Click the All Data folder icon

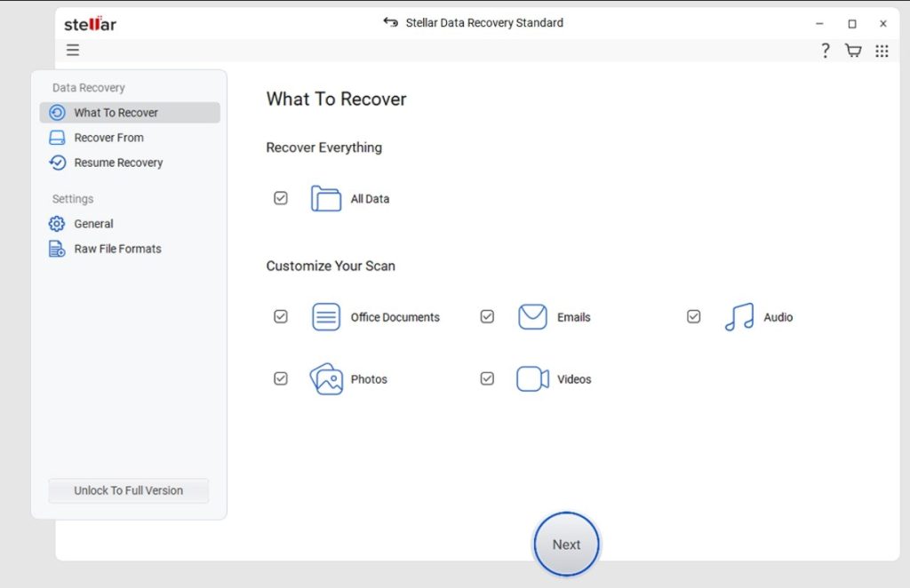coord(326,199)
